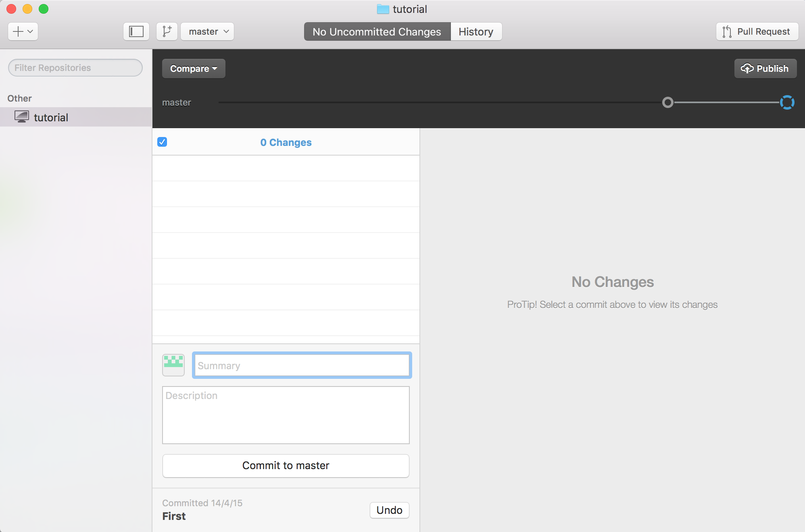This screenshot has height=532, width=805.
Task: Click the gray commit dot on master timeline
Action: coord(668,102)
